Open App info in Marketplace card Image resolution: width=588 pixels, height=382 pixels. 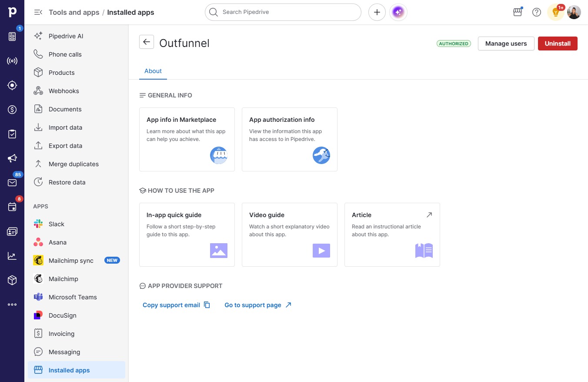click(x=187, y=139)
